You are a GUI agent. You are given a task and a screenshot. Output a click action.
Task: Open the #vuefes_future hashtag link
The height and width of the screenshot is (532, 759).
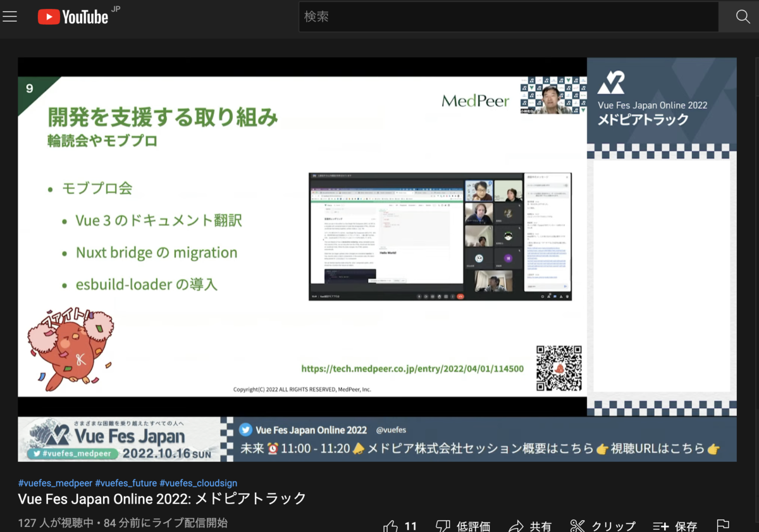pyautogui.click(x=126, y=483)
